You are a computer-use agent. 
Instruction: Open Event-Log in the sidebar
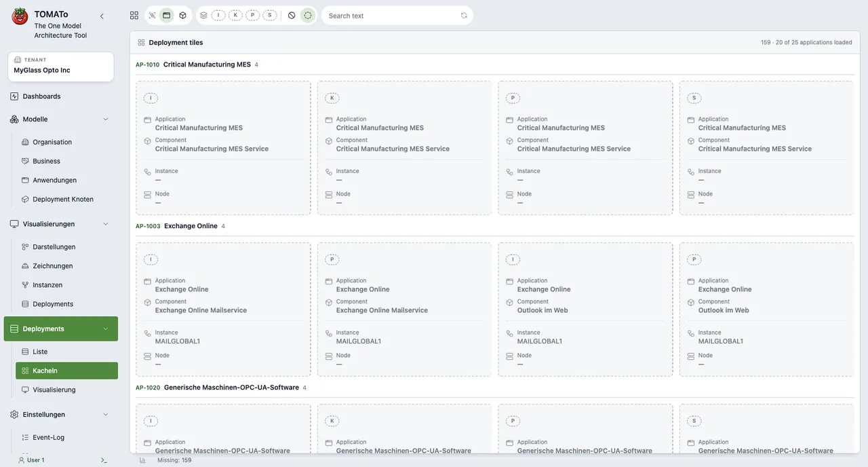[x=48, y=438]
